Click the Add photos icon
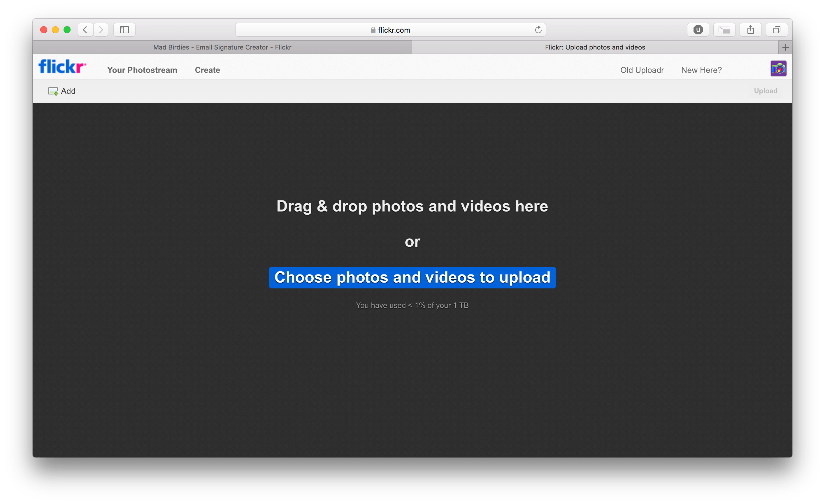Screen dimensions: 825x504 click(53, 91)
